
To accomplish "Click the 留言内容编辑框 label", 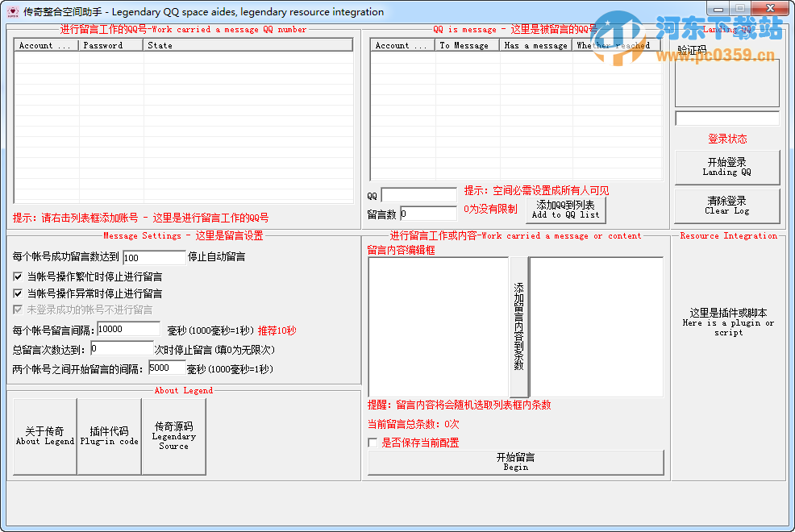I will (x=401, y=250).
